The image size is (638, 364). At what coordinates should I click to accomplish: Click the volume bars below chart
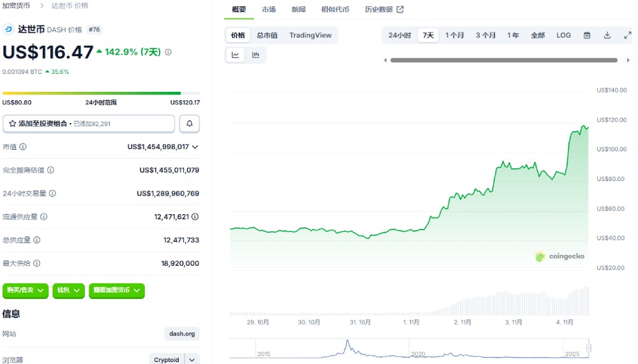(409, 301)
